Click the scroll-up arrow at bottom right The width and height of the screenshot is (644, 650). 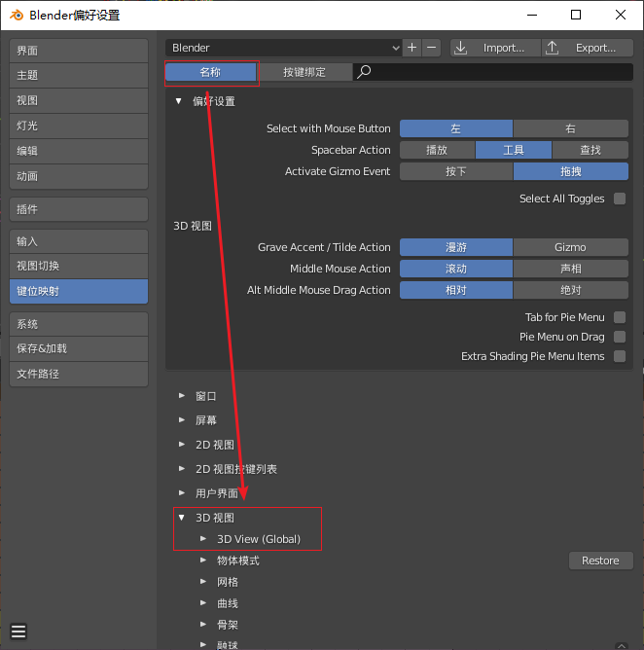click(622, 646)
